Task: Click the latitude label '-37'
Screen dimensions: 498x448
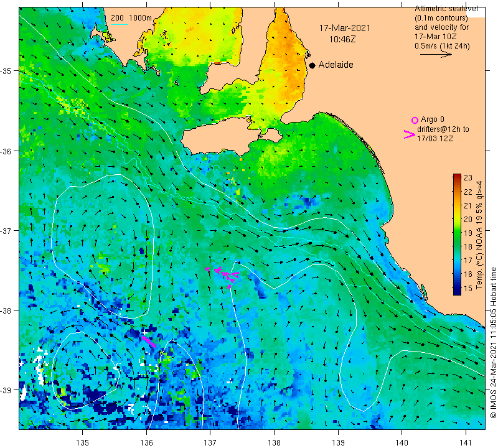Action: pyautogui.click(x=6, y=231)
